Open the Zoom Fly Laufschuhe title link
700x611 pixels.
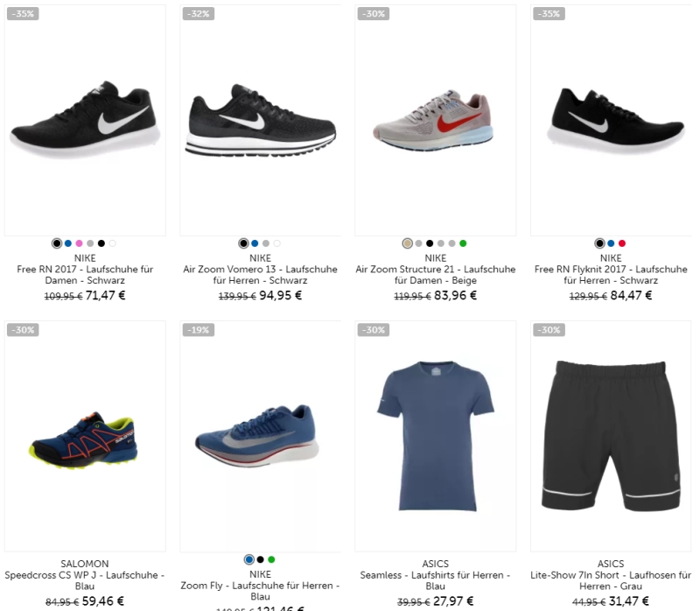pos(260,591)
